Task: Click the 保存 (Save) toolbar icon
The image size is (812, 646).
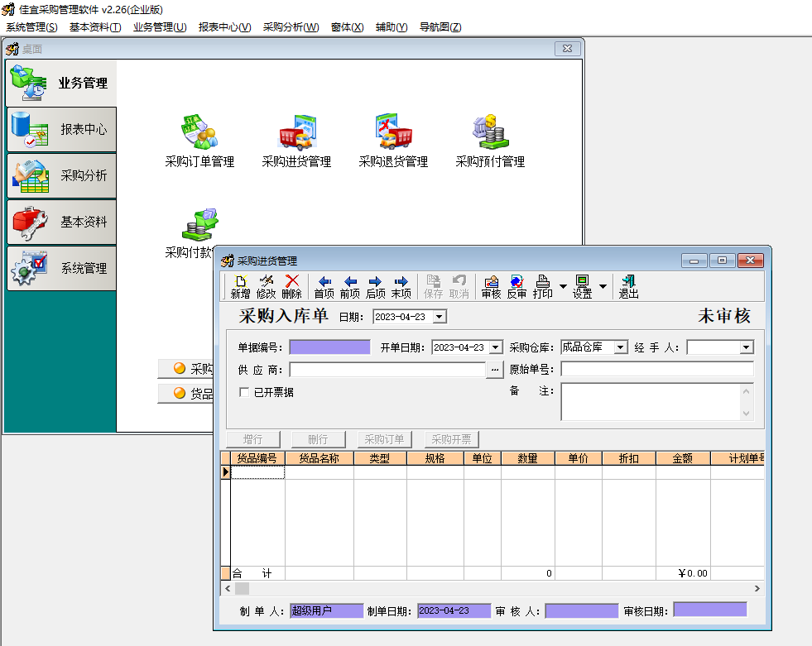Action: pos(434,287)
